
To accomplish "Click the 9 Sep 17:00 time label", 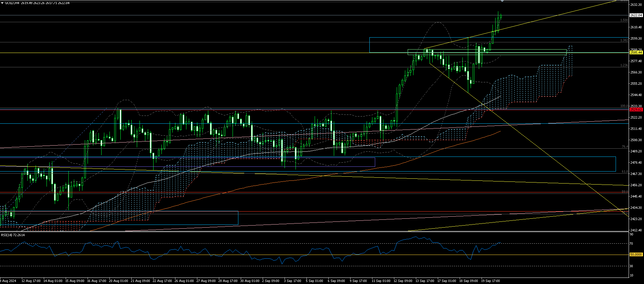I will coord(358,281).
